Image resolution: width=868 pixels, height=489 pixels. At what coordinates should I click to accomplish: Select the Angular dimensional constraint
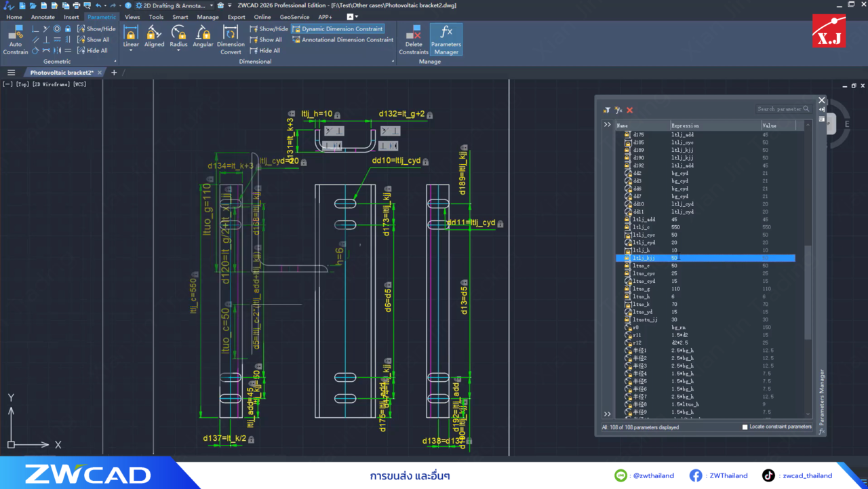click(203, 36)
